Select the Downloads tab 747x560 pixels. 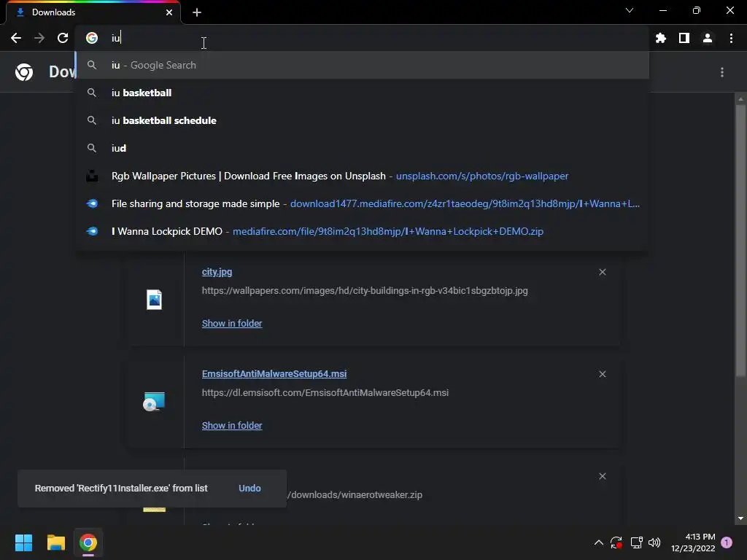[x=93, y=12]
